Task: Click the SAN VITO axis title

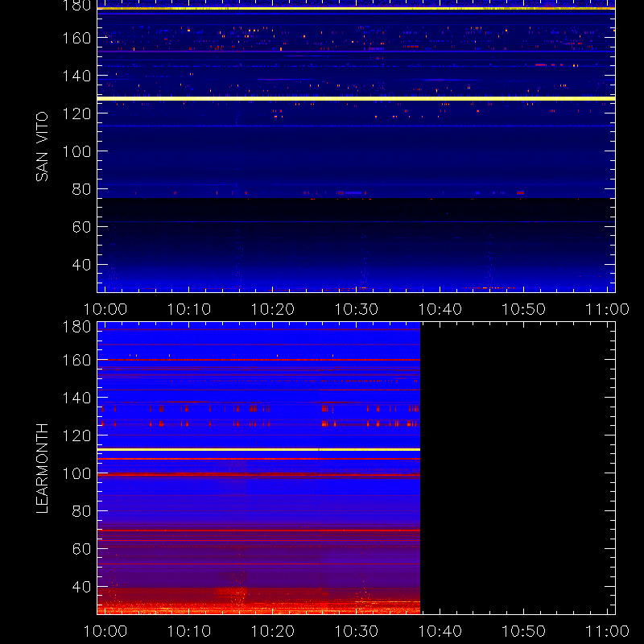Action: (42, 147)
